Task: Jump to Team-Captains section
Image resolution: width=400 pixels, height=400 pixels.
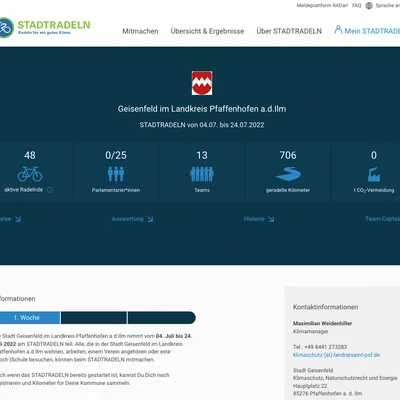Action: 383,219
